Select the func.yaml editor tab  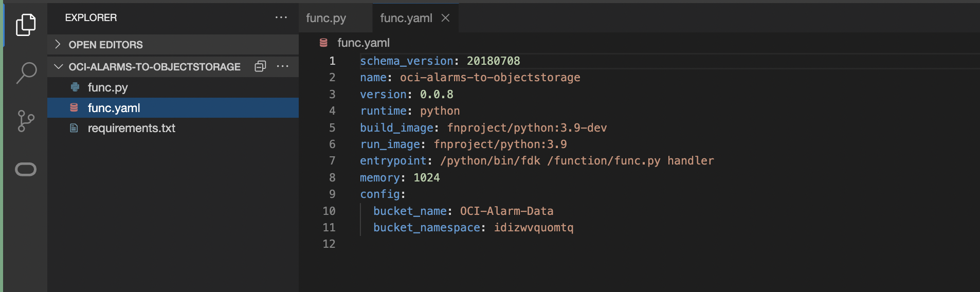406,18
